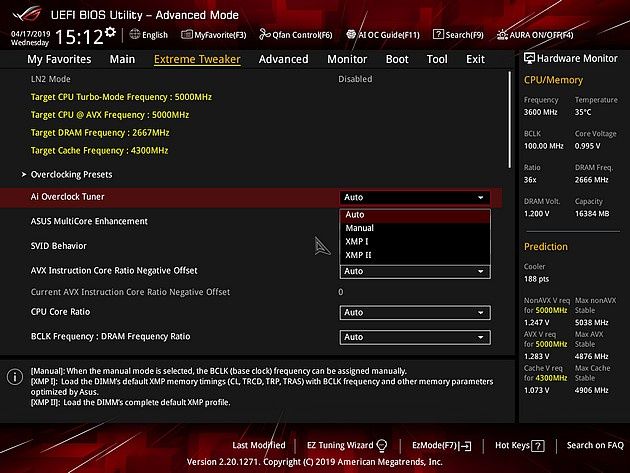Switch to the Main tab
Image resolution: width=630 pixels, height=473 pixels.
[x=122, y=59]
